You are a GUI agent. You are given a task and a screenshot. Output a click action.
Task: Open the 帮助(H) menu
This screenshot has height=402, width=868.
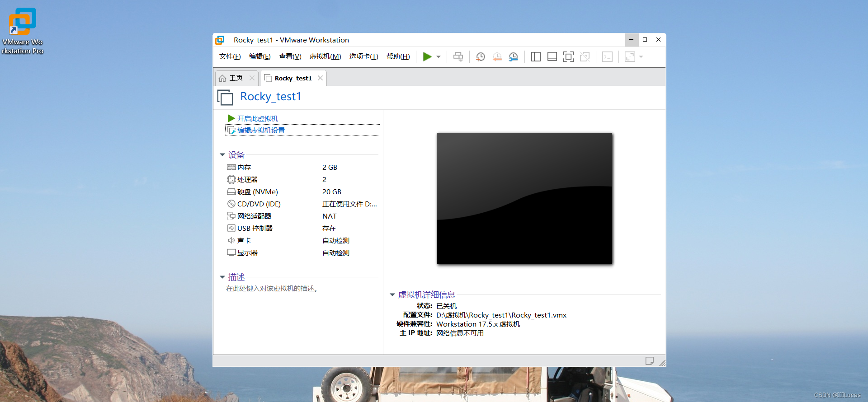(398, 56)
